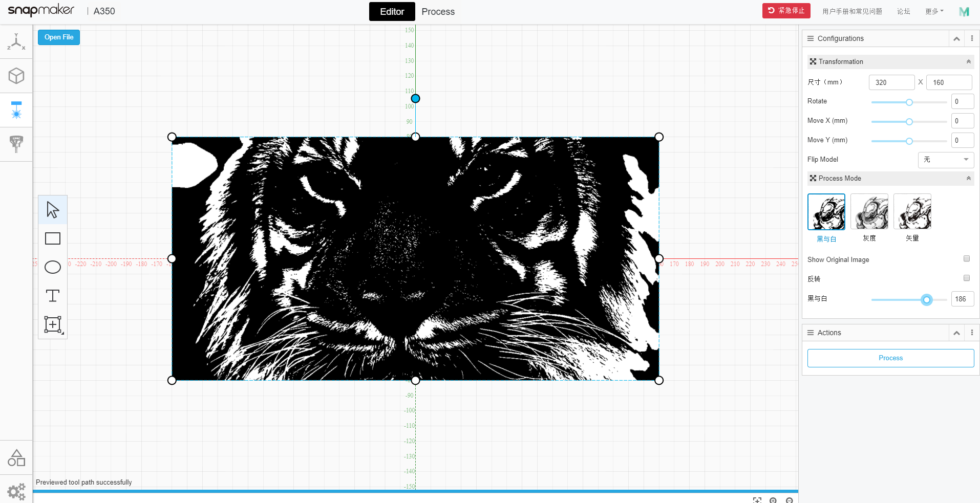980x503 pixels.
Task: Enable Show Original Image checkbox
Action: pyautogui.click(x=967, y=259)
